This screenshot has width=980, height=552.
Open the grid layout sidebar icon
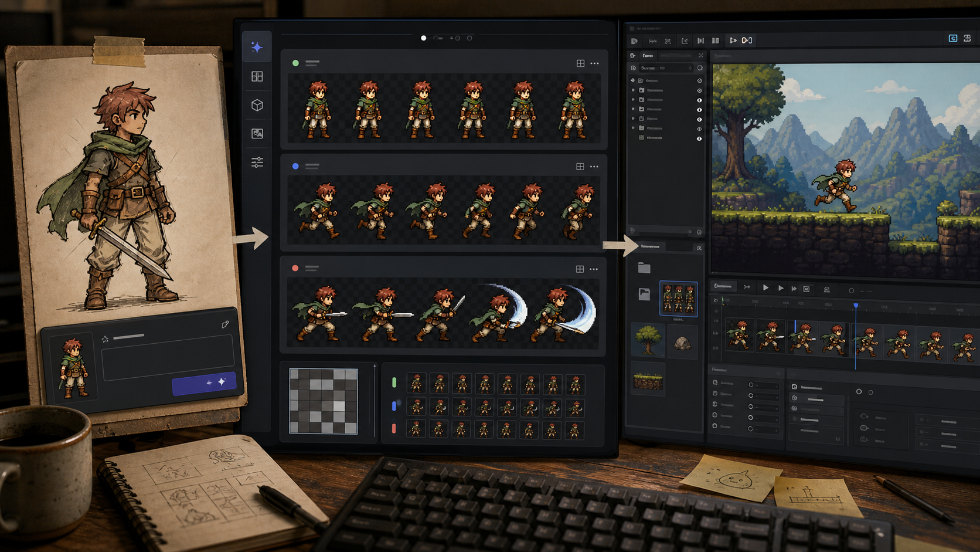click(x=257, y=76)
